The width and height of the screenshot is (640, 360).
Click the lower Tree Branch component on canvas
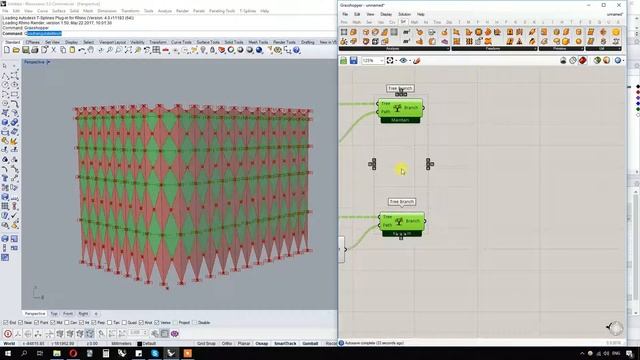point(402,224)
